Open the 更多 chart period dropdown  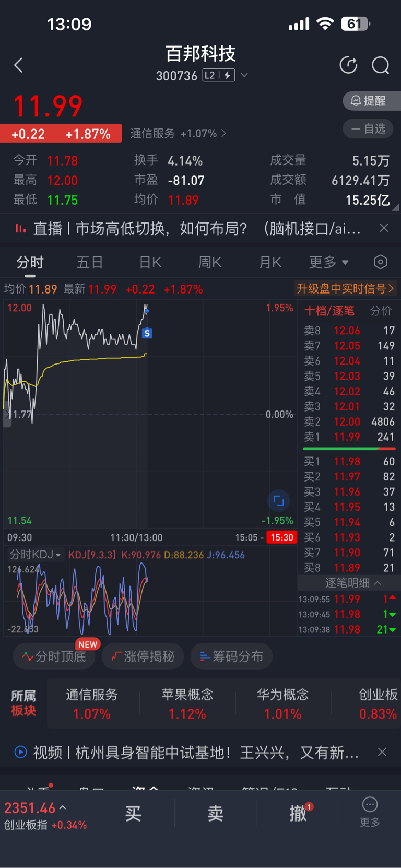(x=328, y=262)
